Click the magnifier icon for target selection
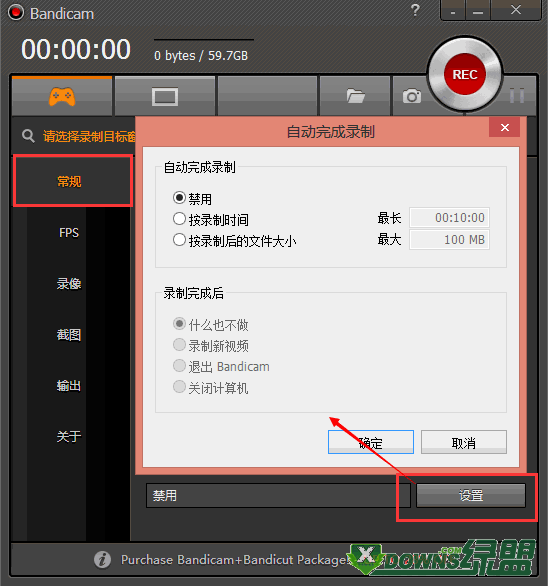Viewport: 548px width, 586px height. tap(28, 136)
